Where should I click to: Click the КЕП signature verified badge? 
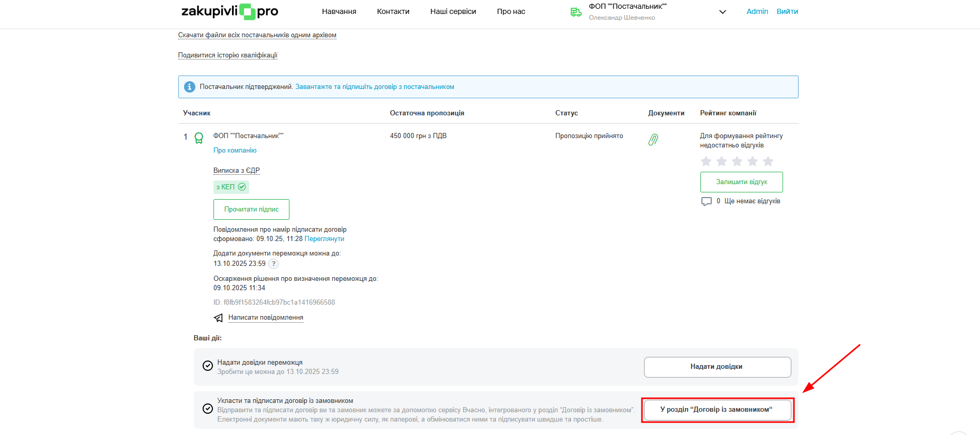(x=231, y=187)
